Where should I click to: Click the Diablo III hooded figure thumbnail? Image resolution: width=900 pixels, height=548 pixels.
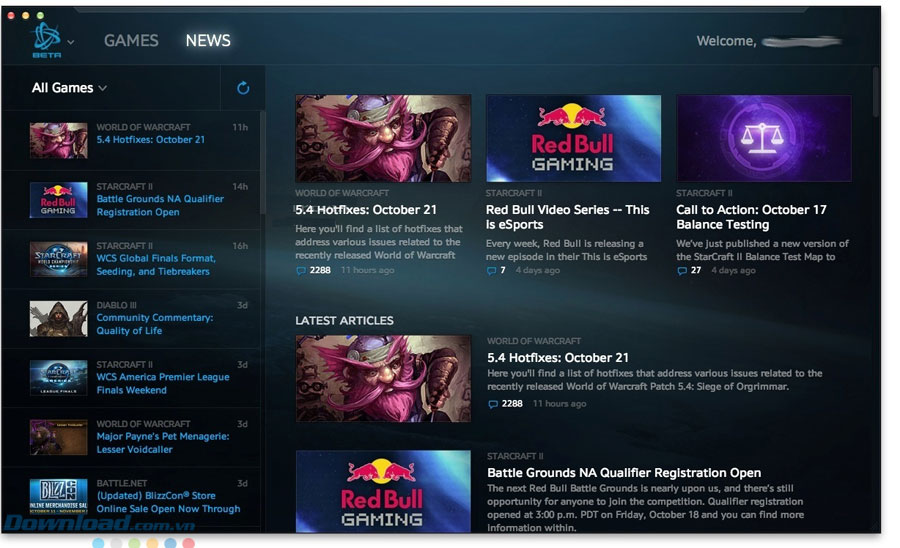pyautogui.click(x=59, y=318)
